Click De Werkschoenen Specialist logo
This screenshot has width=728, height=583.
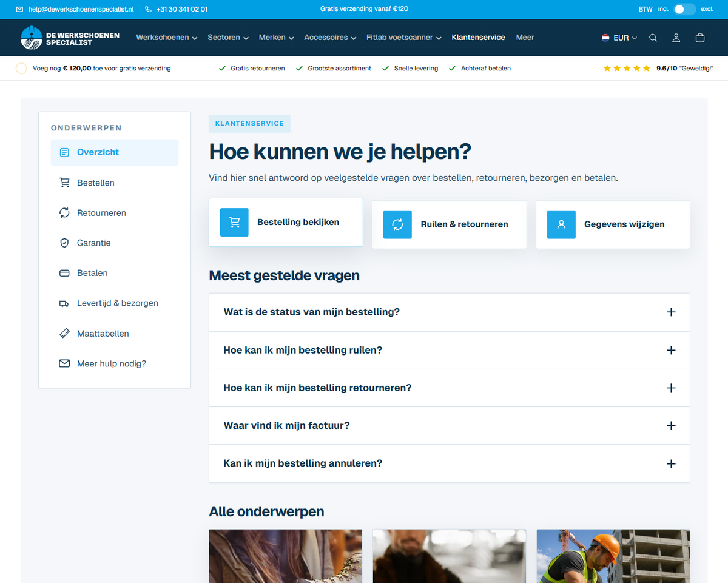(70, 38)
